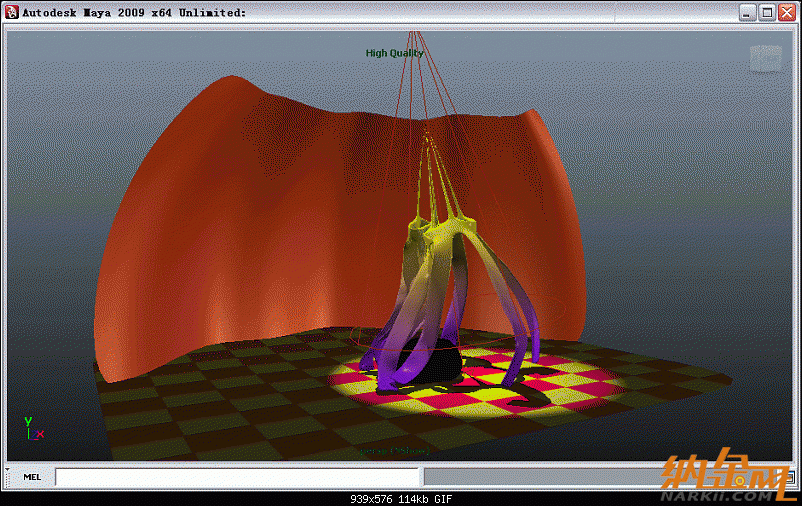Maximize the Maya window
The image size is (802, 506).
pos(767,12)
